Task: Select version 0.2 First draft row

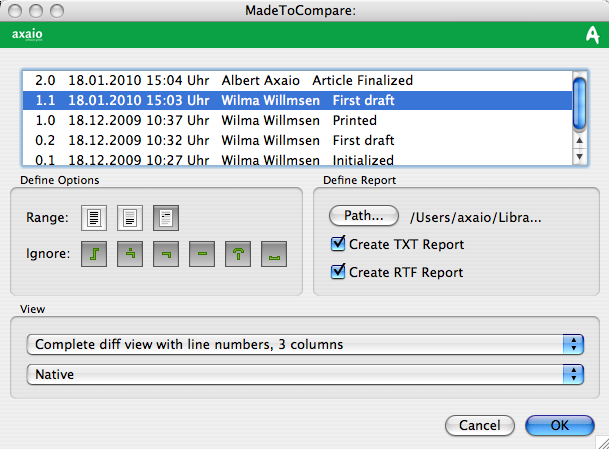Action: pyautogui.click(x=298, y=140)
